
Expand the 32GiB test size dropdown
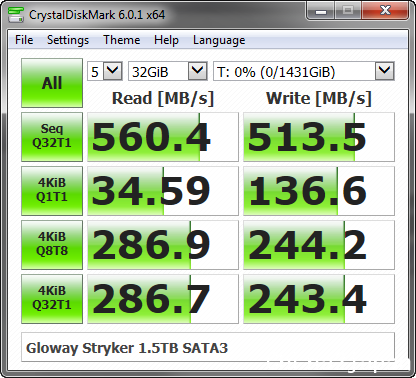tap(168, 71)
